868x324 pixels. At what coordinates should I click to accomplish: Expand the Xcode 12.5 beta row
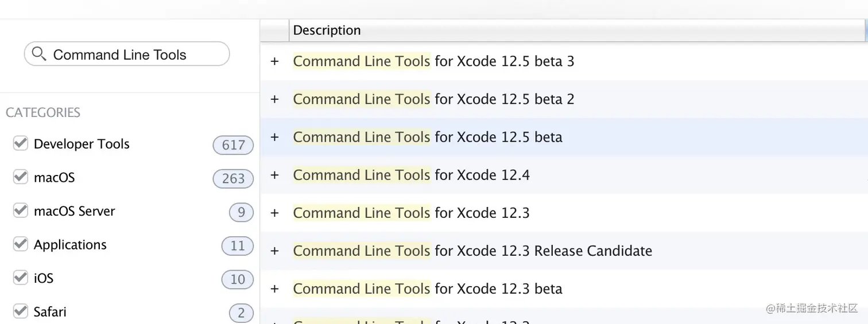click(x=274, y=137)
